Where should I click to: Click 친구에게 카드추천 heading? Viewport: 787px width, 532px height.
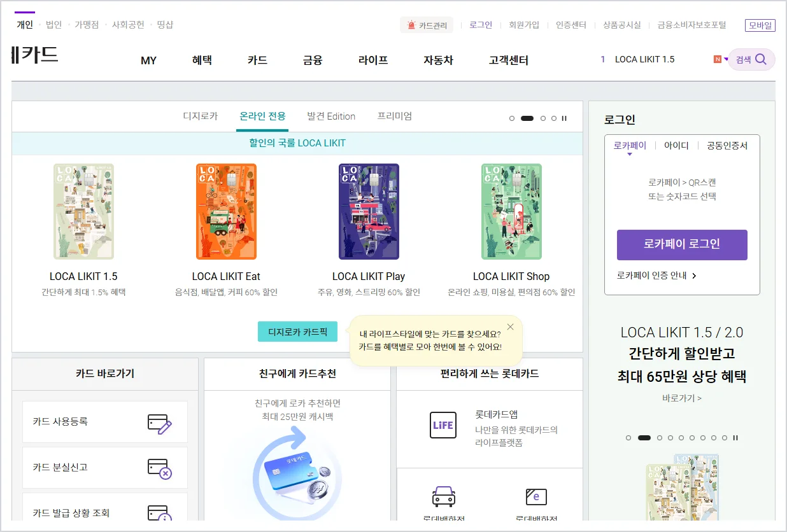pos(297,374)
